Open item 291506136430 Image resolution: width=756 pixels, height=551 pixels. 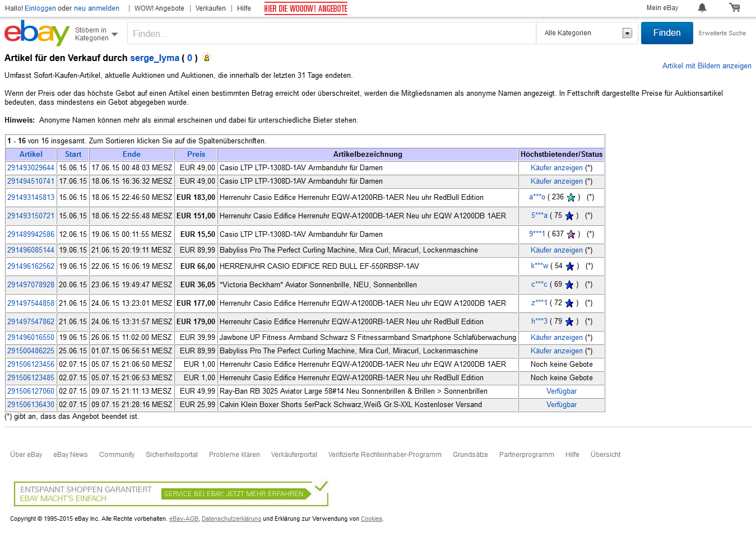click(x=31, y=404)
